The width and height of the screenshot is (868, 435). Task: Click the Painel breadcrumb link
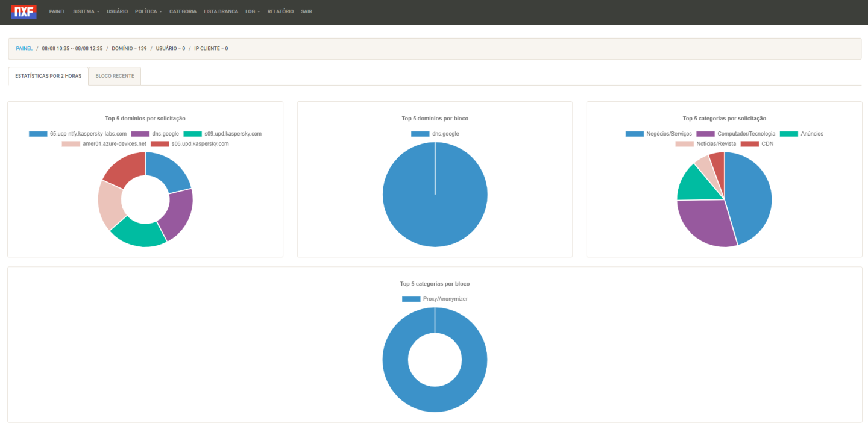24,48
